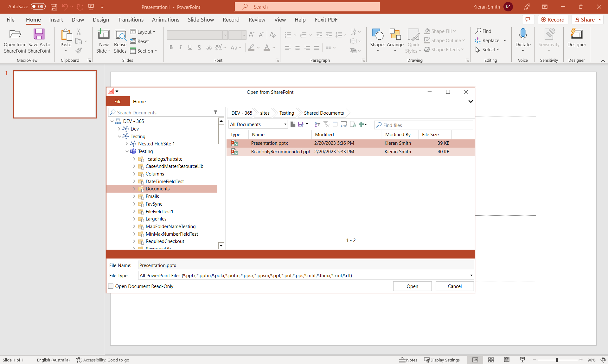
Task: Click the preview pane window icon
Action: pyautogui.click(x=335, y=124)
